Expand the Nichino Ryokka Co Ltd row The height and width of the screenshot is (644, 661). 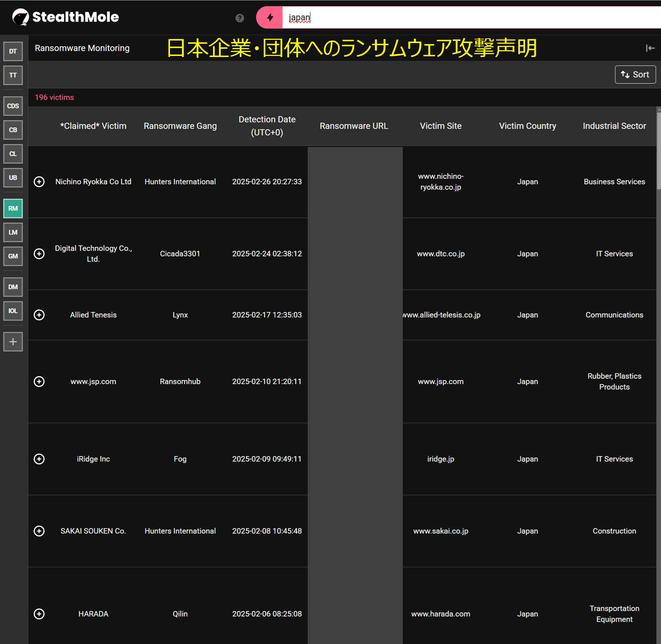[39, 182]
